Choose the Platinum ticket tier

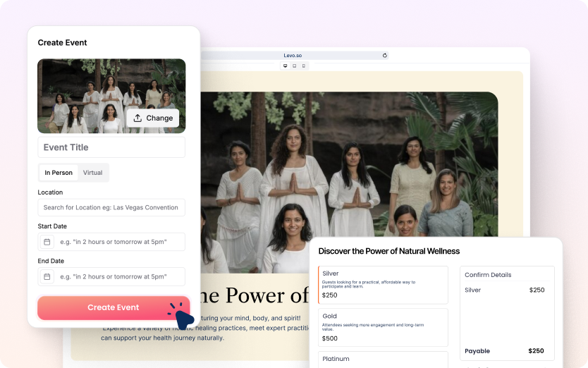click(383, 359)
